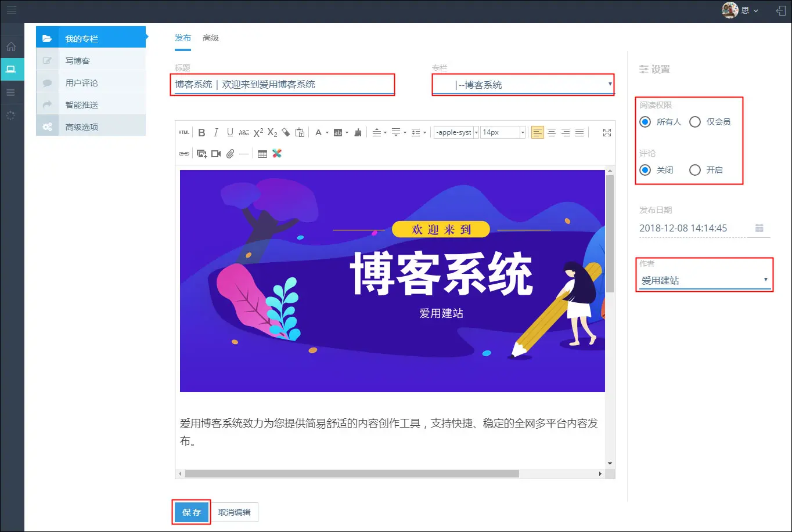792x532 pixels.
Task: Open 用户评论 in the sidebar menu
Action: point(81,83)
